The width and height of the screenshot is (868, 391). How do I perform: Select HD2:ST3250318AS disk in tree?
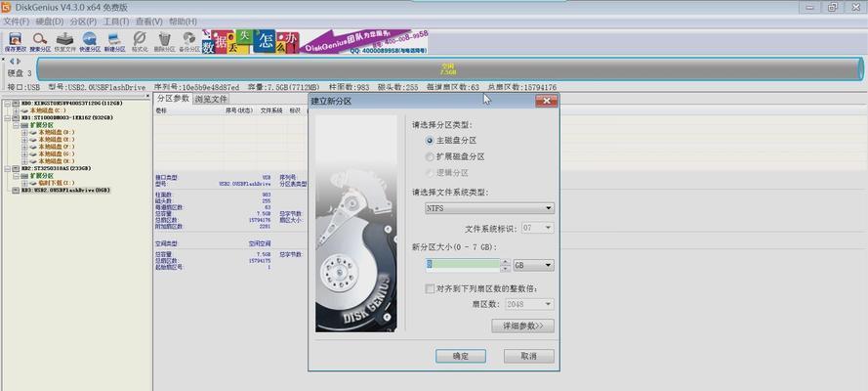coord(56,168)
